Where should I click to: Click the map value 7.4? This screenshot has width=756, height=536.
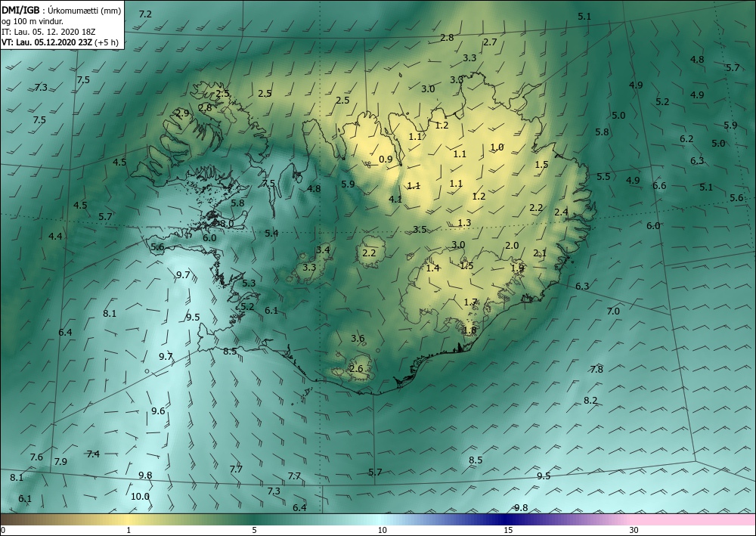point(93,454)
